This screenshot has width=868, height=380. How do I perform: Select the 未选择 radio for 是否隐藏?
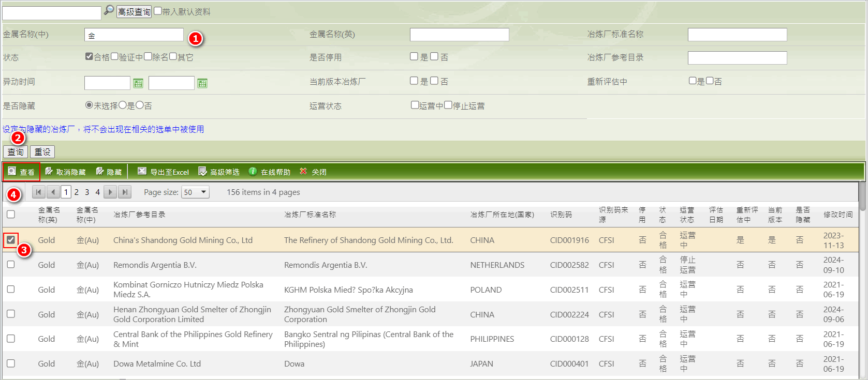[x=89, y=105]
